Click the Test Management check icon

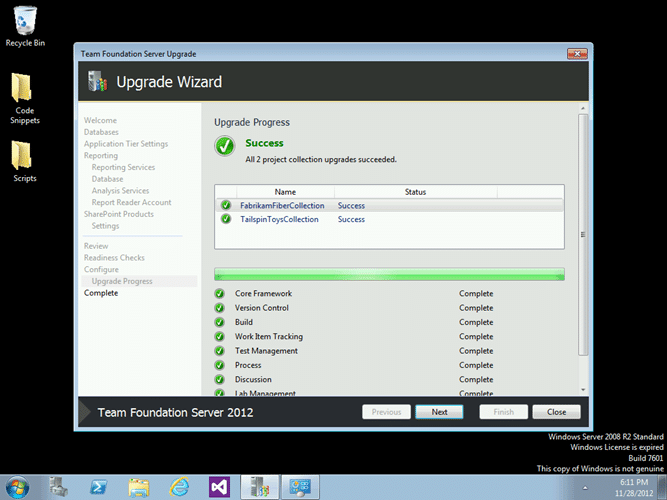[x=219, y=351]
